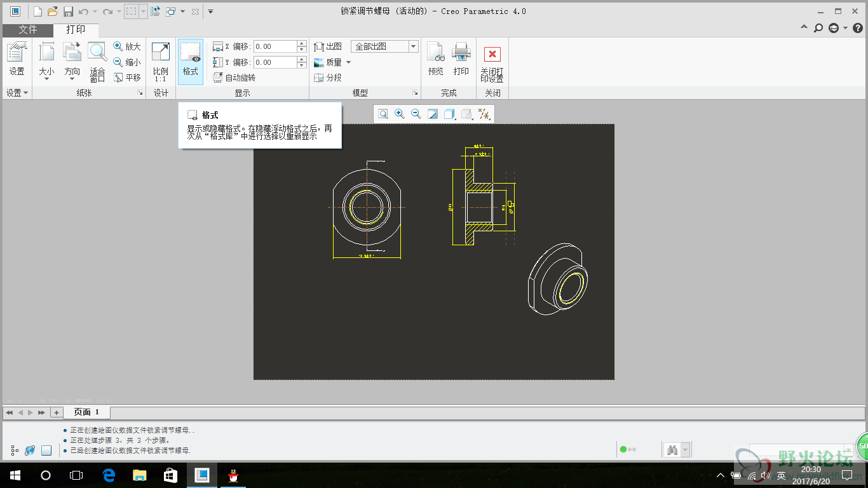Open the 纸张 group dialog launcher
868x488 pixels.
coord(140,93)
